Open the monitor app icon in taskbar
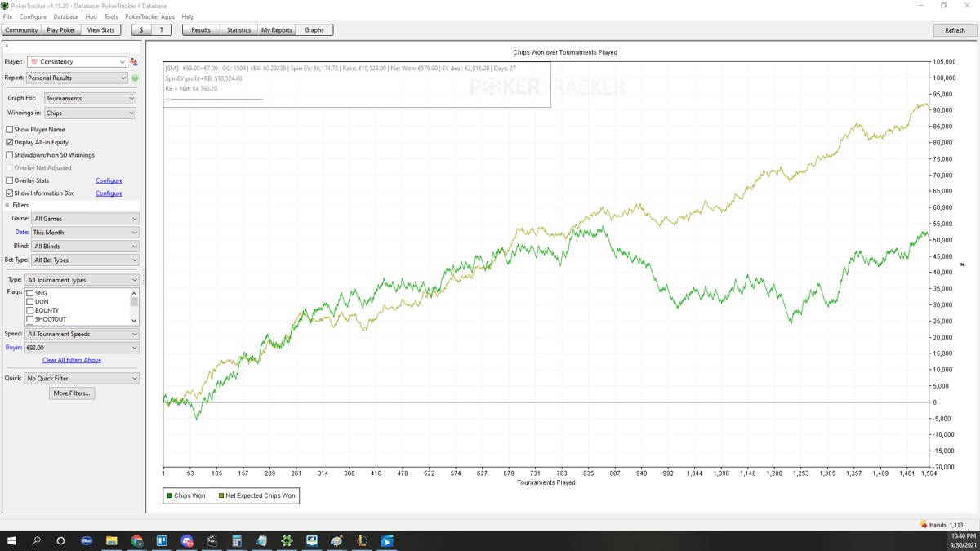This screenshot has width=980, height=551. coord(312,540)
